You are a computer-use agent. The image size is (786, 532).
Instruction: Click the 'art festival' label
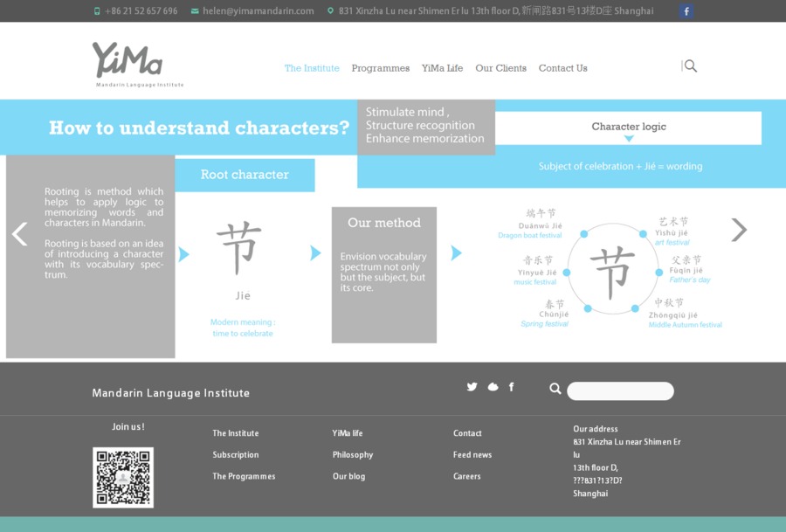pyautogui.click(x=672, y=243)
